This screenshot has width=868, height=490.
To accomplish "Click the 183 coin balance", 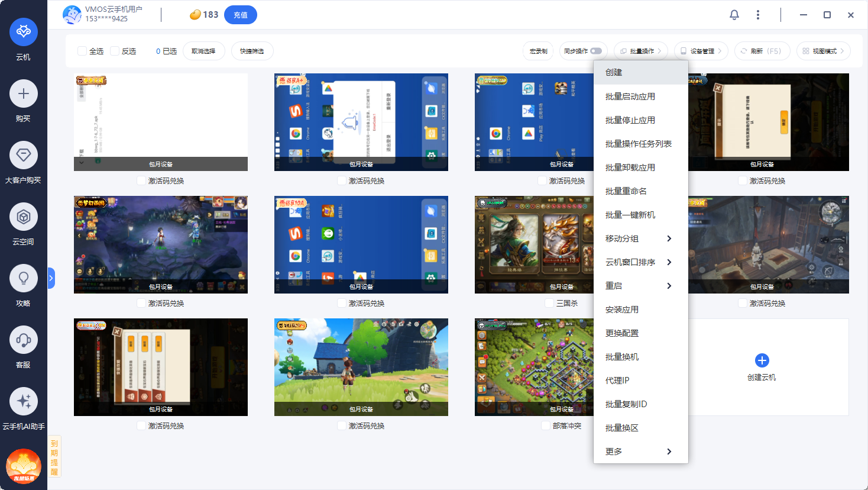I will (210, 15).
